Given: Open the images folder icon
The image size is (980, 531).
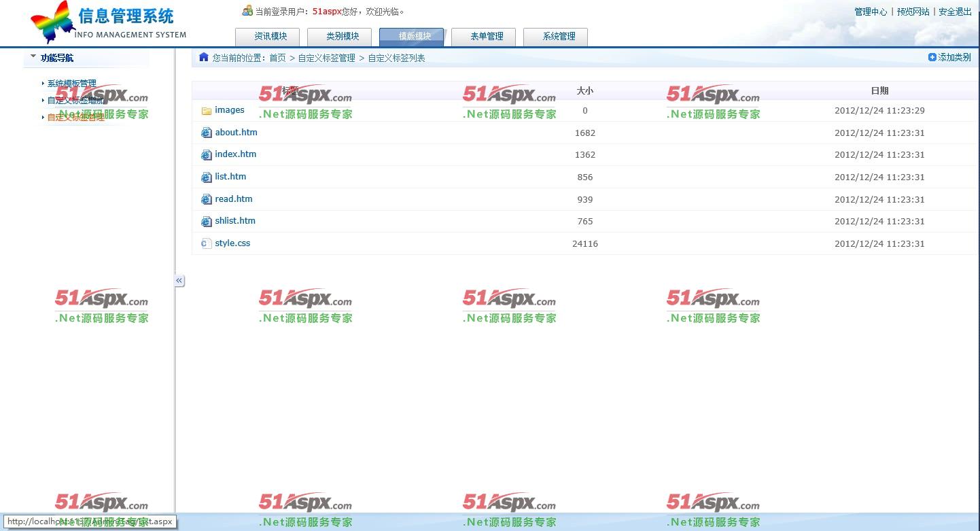Looking at the screenshot, I should click(207, 111).
